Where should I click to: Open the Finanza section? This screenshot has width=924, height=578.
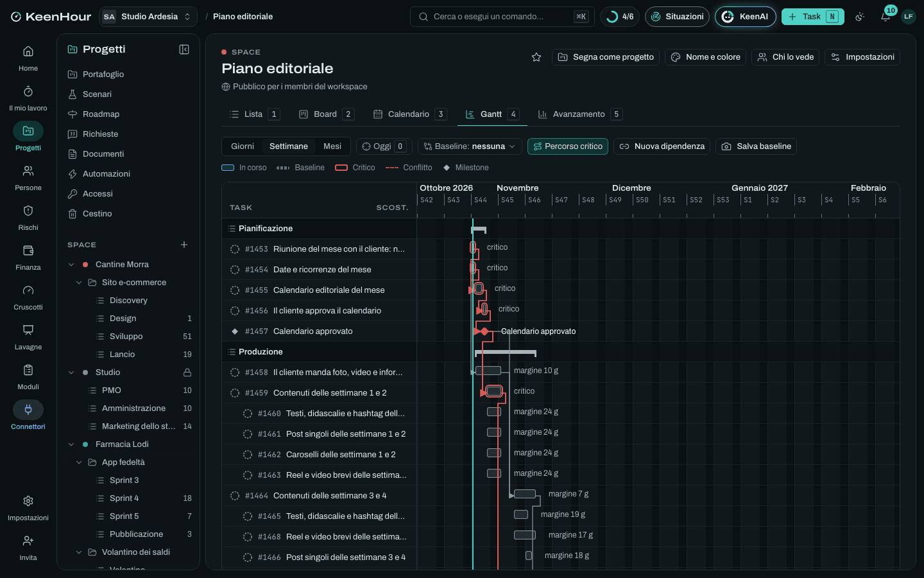(x=28, y=258)
